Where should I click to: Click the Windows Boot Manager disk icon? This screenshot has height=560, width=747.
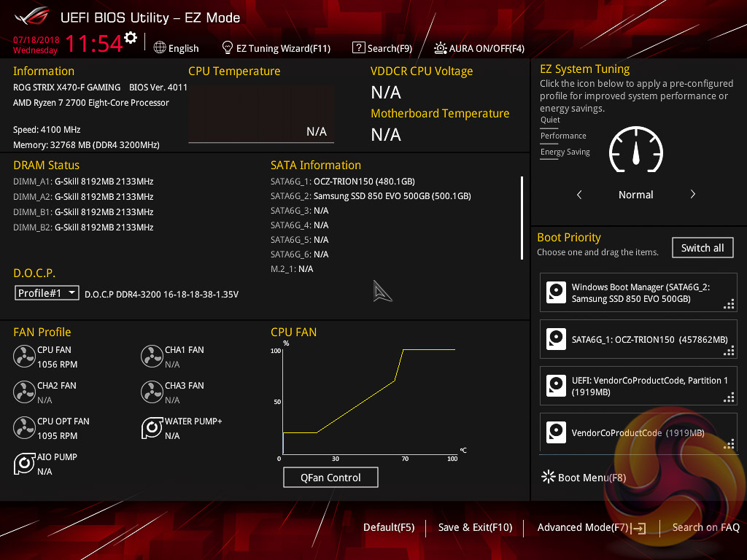(x=557, y=293)
